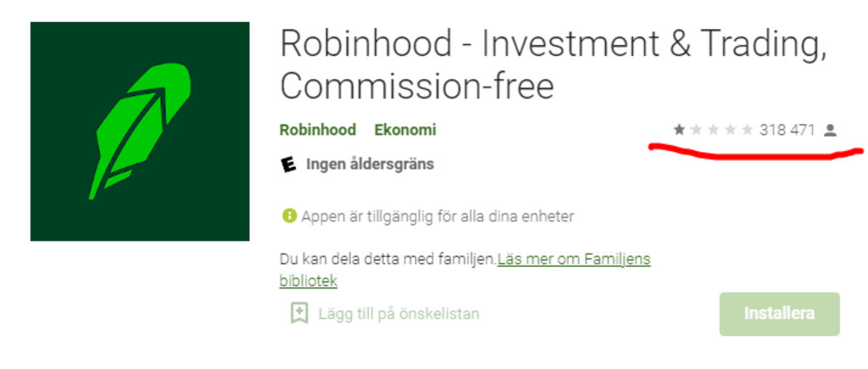The height and width of the screenshot is (369, 868).
Task: Click the first filled rating star
Action: tap(679, 130)
